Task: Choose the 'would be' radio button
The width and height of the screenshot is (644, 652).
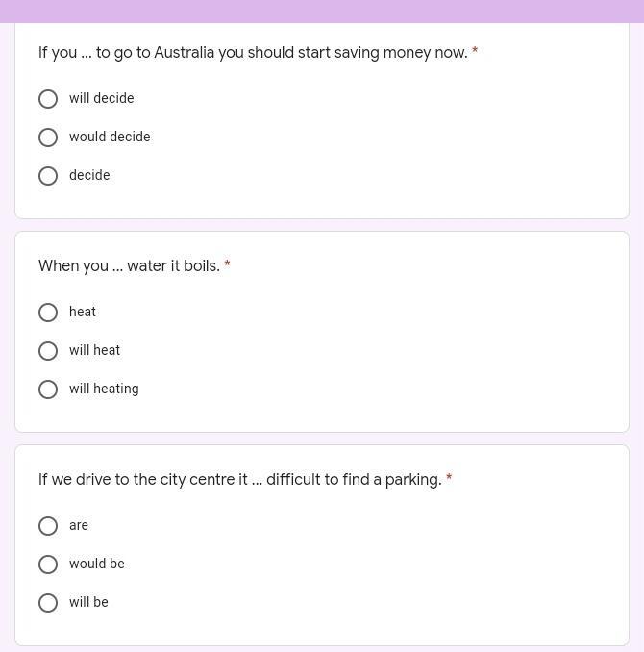Action: click(48, 564)
